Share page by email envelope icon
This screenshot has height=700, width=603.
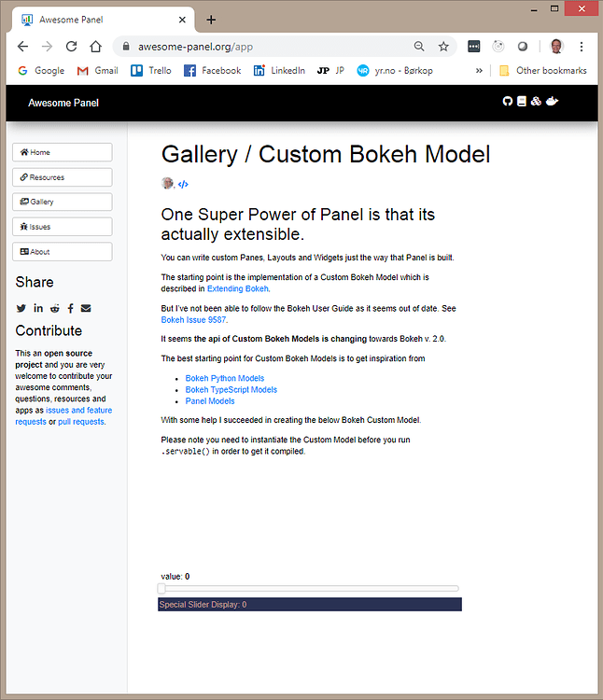pyautogui.click(x=86, y=308)
